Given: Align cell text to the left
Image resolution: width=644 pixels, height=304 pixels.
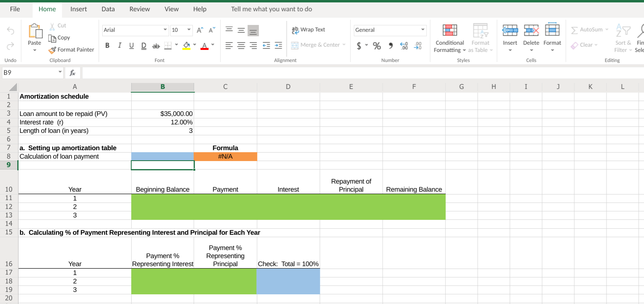Looking at the screenshot, I should (x=229, y=45).
